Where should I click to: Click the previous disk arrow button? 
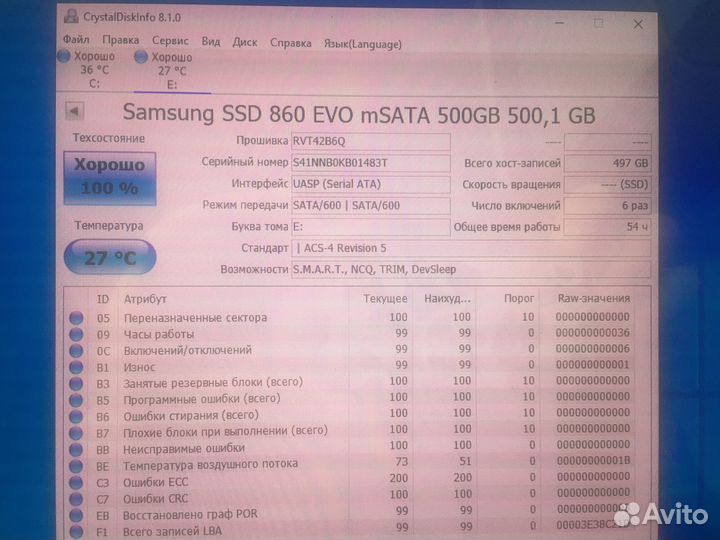pyautogui.click(x=74, y=111)
